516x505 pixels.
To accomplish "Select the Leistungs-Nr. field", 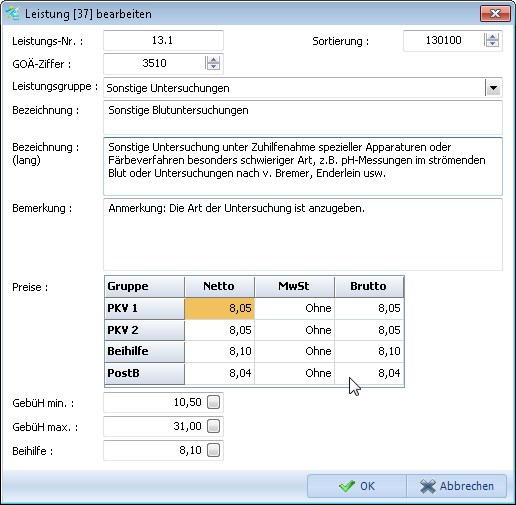I will 163,40.
